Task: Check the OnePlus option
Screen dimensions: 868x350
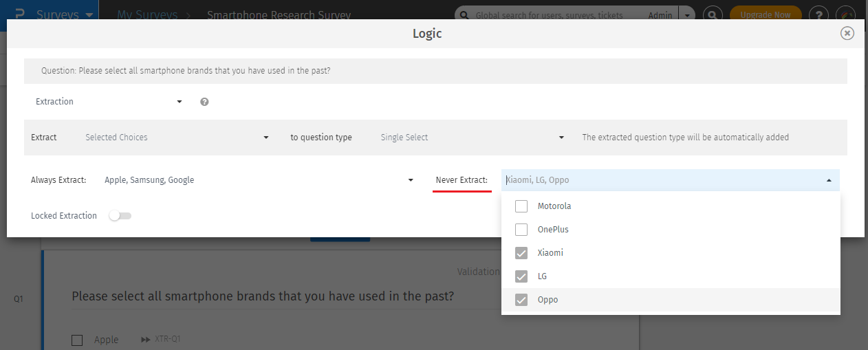Action: [x=521, y=230]
